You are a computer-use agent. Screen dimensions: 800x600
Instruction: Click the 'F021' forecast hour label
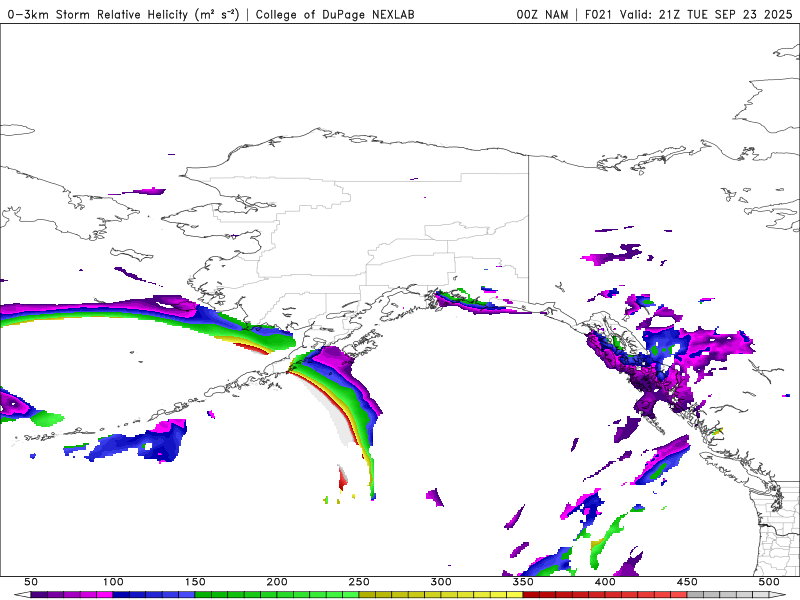pos(598,14)
